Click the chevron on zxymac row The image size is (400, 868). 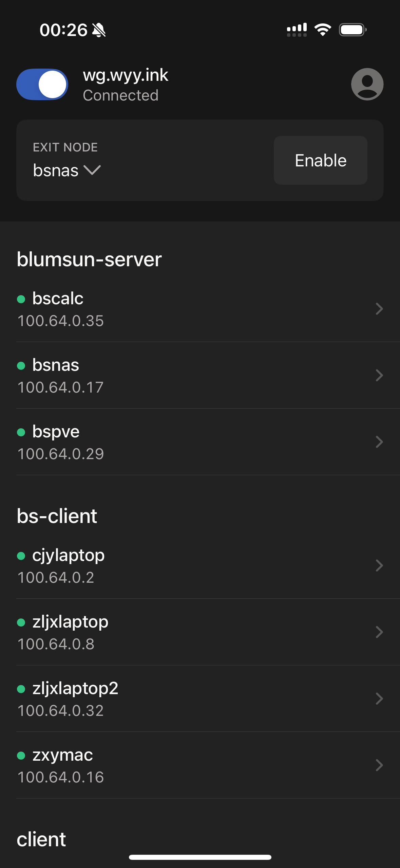point(379,765)
